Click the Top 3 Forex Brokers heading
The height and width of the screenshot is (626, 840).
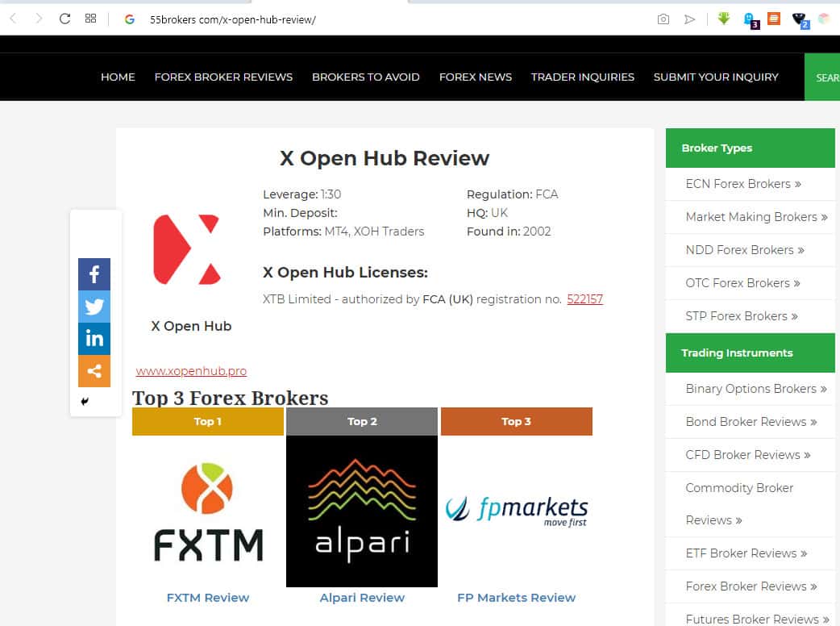click(x=231, y=398)
